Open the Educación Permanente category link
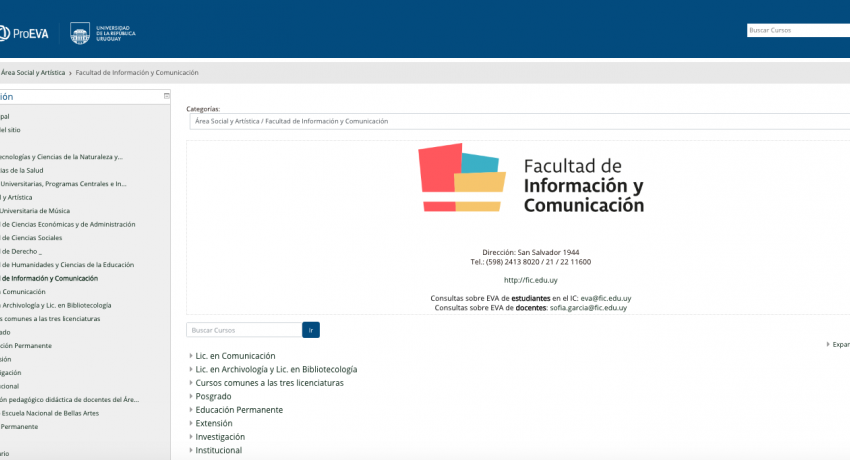This screenshot has width=850, height=460. point(239,410)
